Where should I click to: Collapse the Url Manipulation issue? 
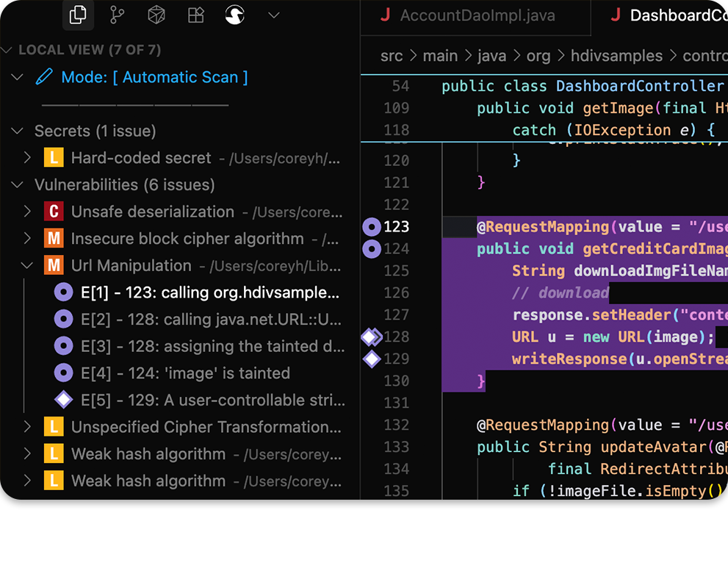coord(27,266)
